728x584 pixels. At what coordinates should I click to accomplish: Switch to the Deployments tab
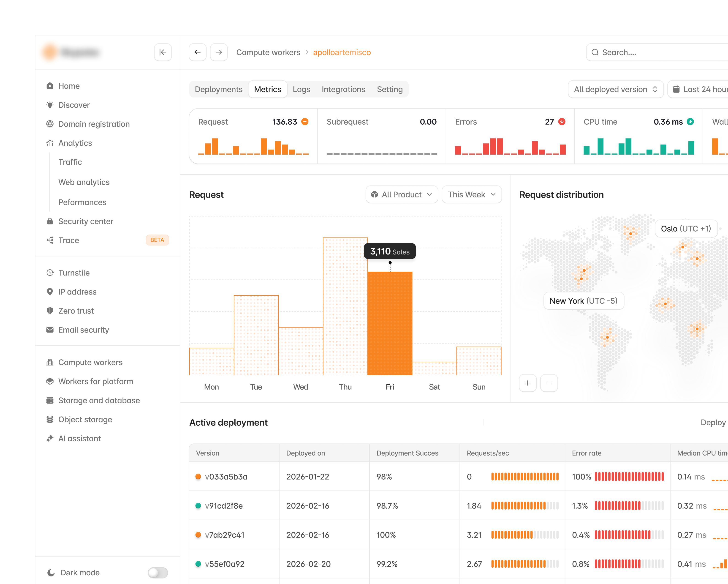click(x=218, y=89)
